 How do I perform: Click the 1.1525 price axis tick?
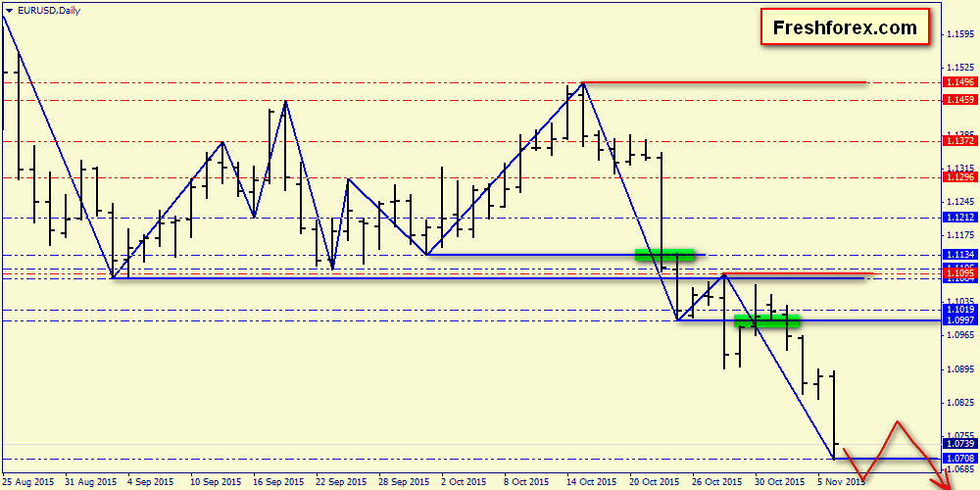click(958, 67)
